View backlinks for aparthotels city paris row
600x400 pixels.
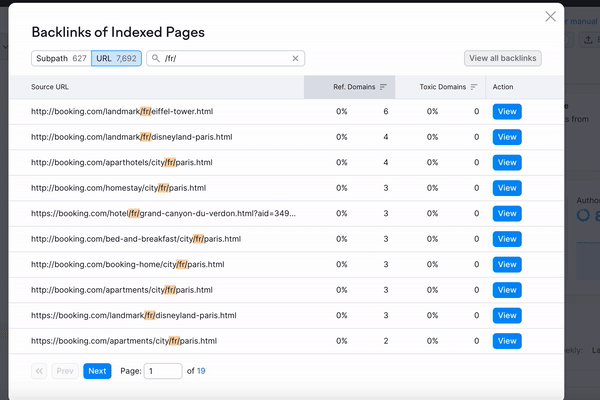[506, 162]
